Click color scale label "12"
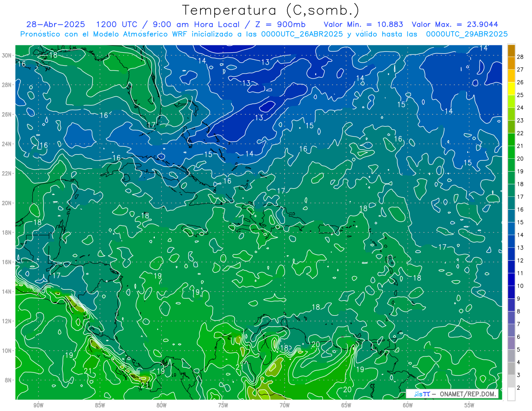 pos(520,261)
